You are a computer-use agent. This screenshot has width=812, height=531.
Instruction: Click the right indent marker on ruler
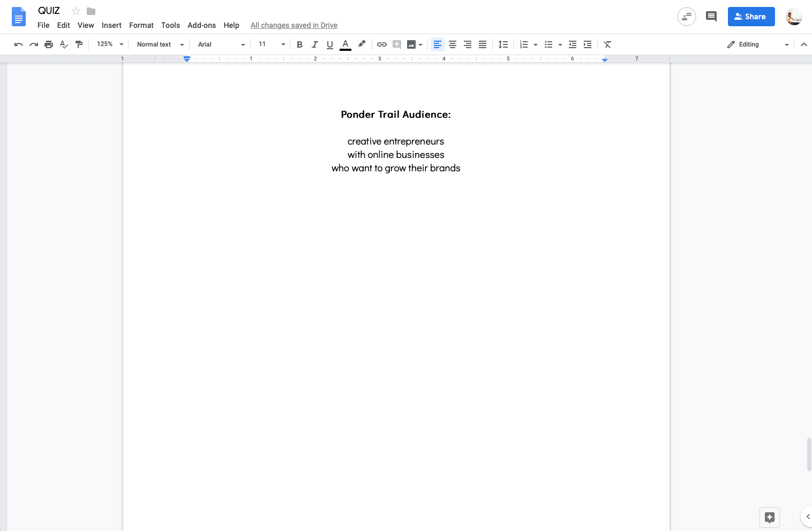coord(605,60)
